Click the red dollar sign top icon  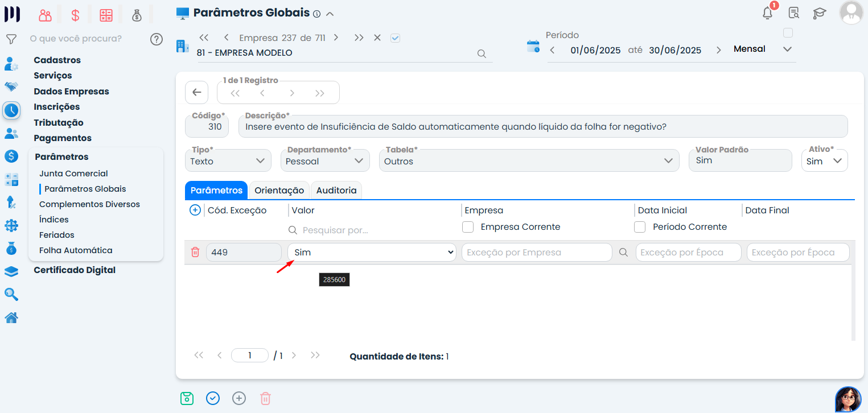75,15
